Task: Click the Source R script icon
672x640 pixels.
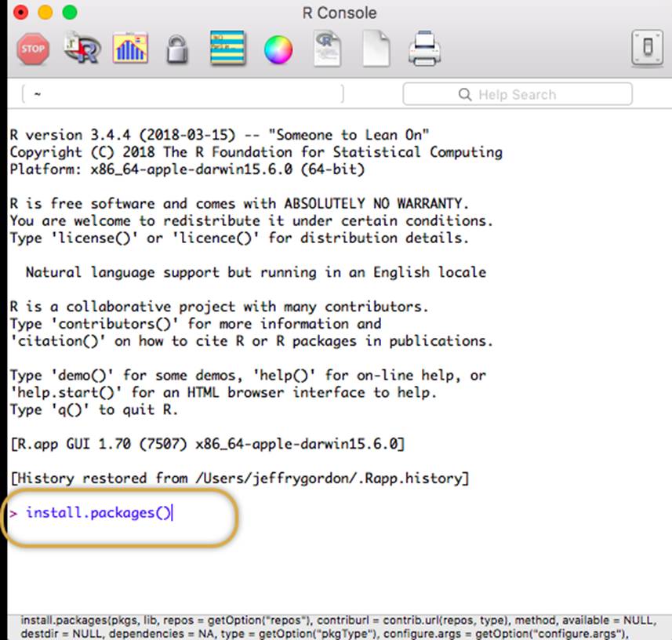Action: coord(82,49)
